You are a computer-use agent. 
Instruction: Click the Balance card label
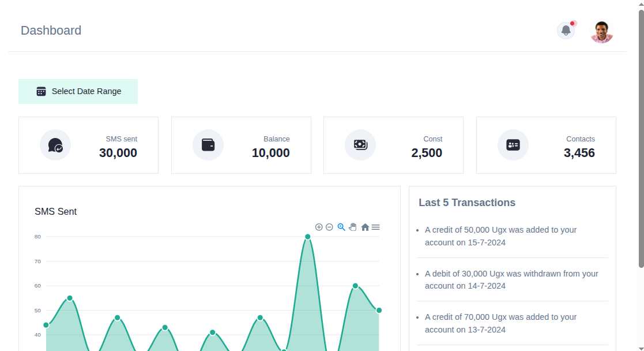(277, 139)
